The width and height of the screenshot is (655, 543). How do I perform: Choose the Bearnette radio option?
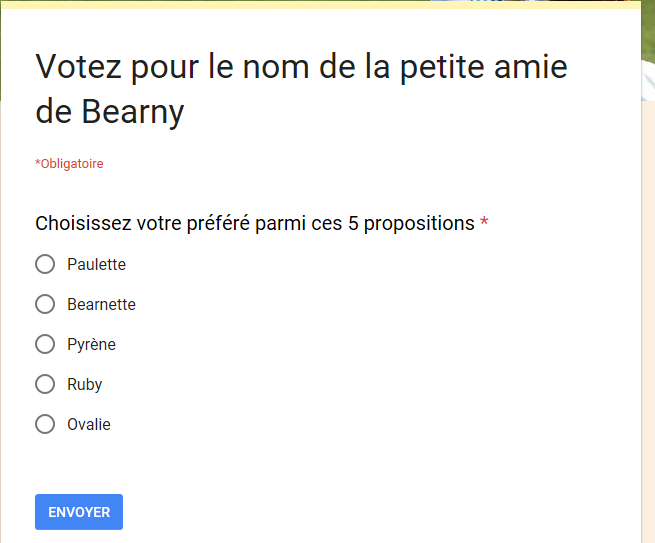pos(45,304)
